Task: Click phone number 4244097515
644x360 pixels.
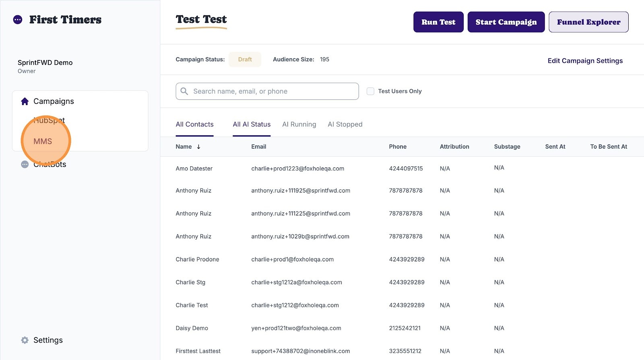Action: coord(406,169)
